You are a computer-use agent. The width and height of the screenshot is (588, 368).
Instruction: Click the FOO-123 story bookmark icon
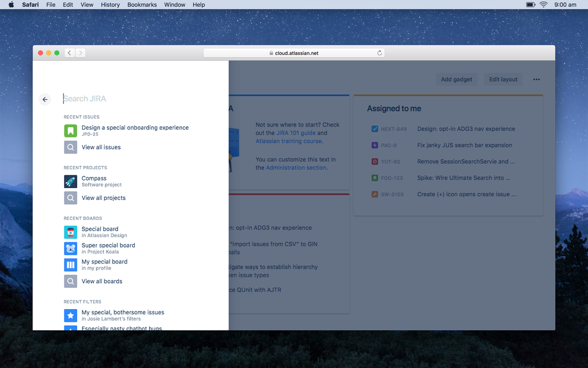pos(375,178)
